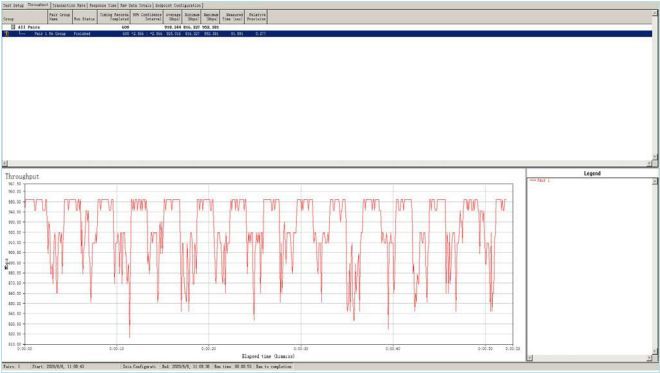Viewport: 660px width, 373px height.
Task: Click the Maximum (Mbps) column header
Action: [x=210, y=17]
